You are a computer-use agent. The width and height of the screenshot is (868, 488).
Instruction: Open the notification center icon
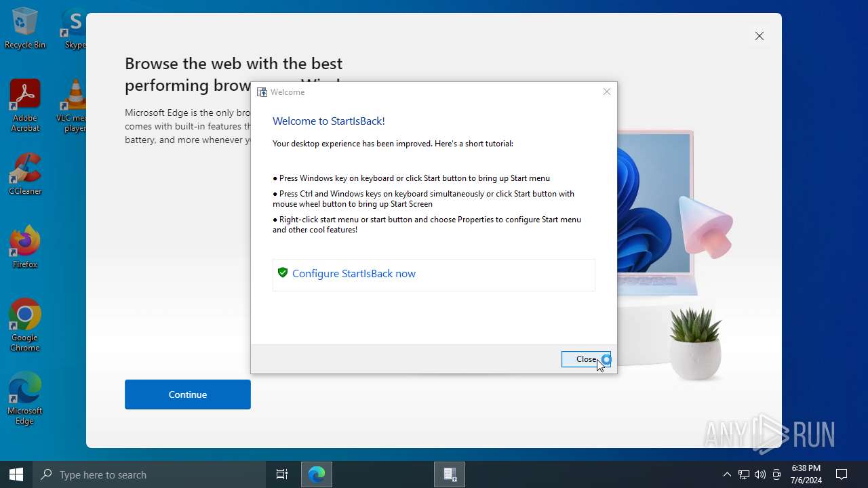pyautogui.click(x=842, y=474)
